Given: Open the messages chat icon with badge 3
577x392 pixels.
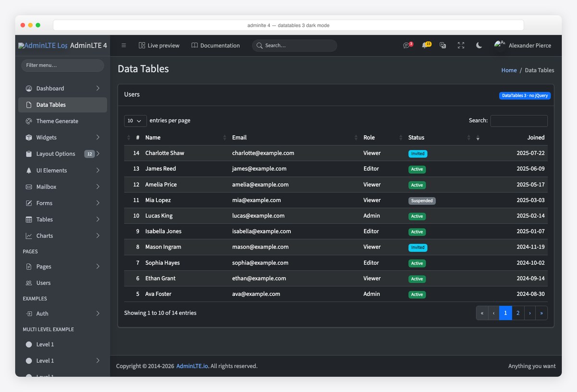Looking at the screenshot, I should coord(406,45).
